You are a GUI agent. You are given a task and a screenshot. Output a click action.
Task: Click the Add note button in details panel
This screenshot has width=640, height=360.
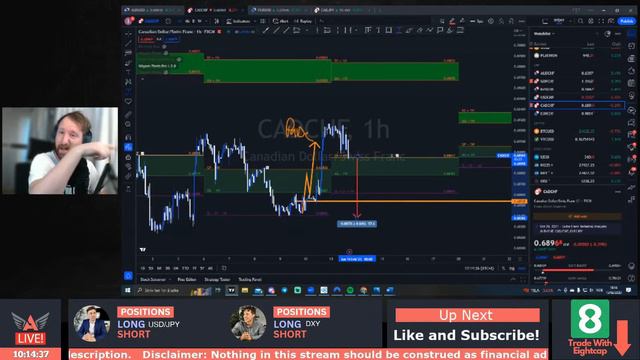577,216
